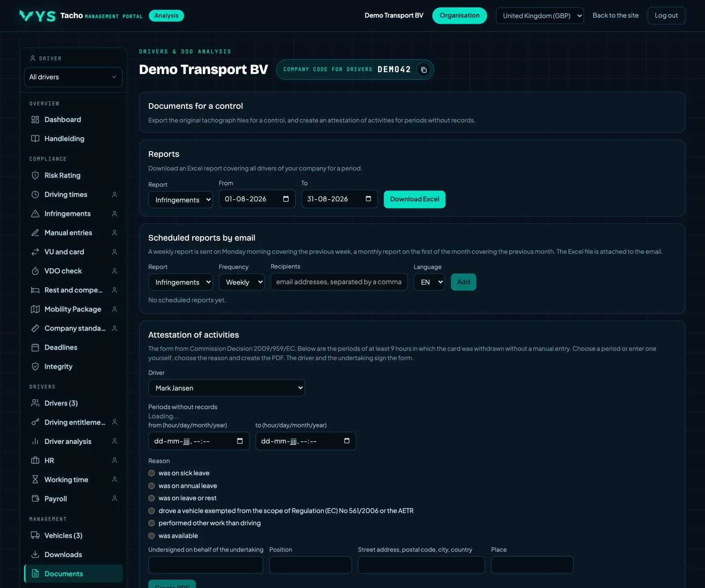The image size is (705, 588).
Task: Open the Documents sidebar item
Action: (x=73, y=573)
